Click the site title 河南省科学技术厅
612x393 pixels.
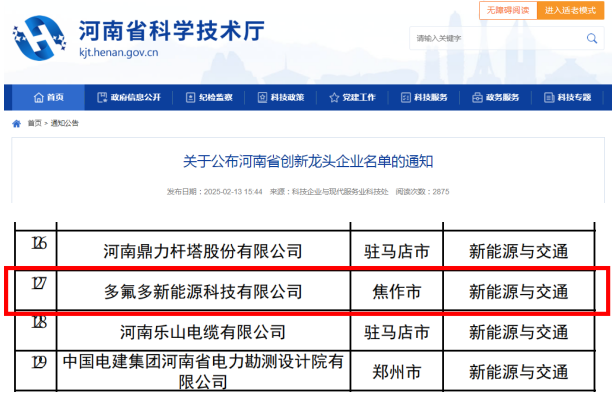pyautogui.click(x=172, y=30)
